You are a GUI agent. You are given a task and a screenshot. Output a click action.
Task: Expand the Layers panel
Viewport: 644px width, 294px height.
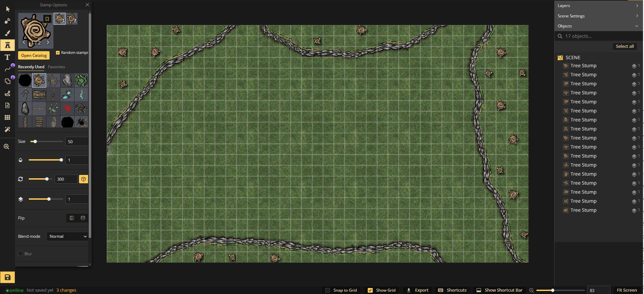[598, 6]
